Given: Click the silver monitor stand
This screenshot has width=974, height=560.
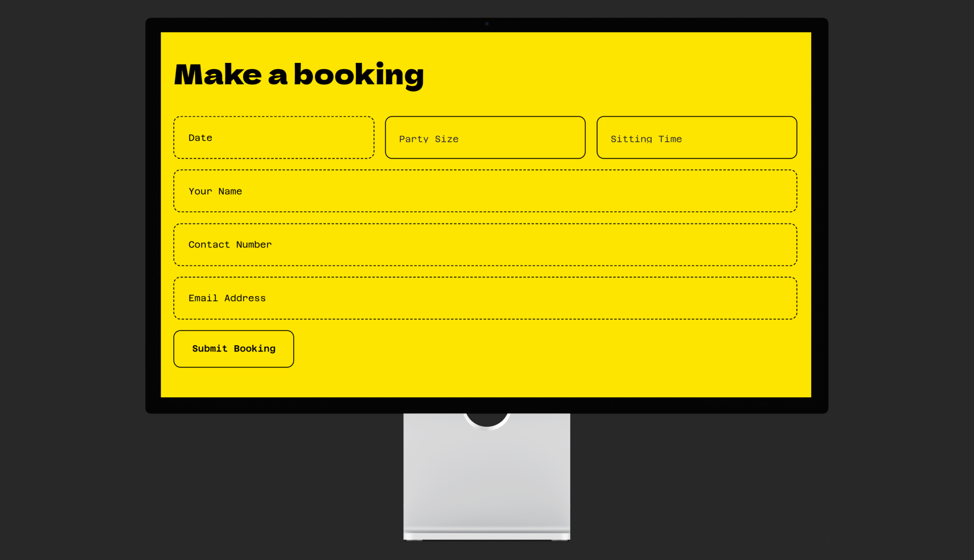Looking at the screenshot, I should tap(487, 482).
